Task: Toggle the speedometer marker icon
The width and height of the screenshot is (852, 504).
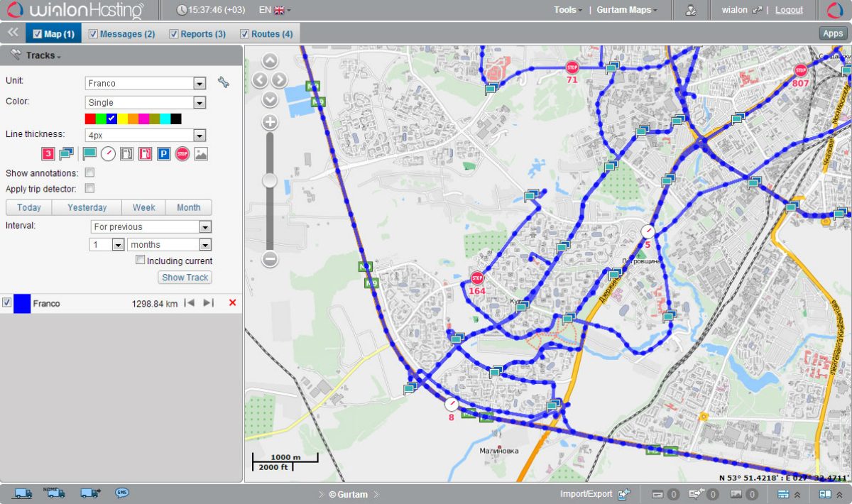Action: click(108, 153)
